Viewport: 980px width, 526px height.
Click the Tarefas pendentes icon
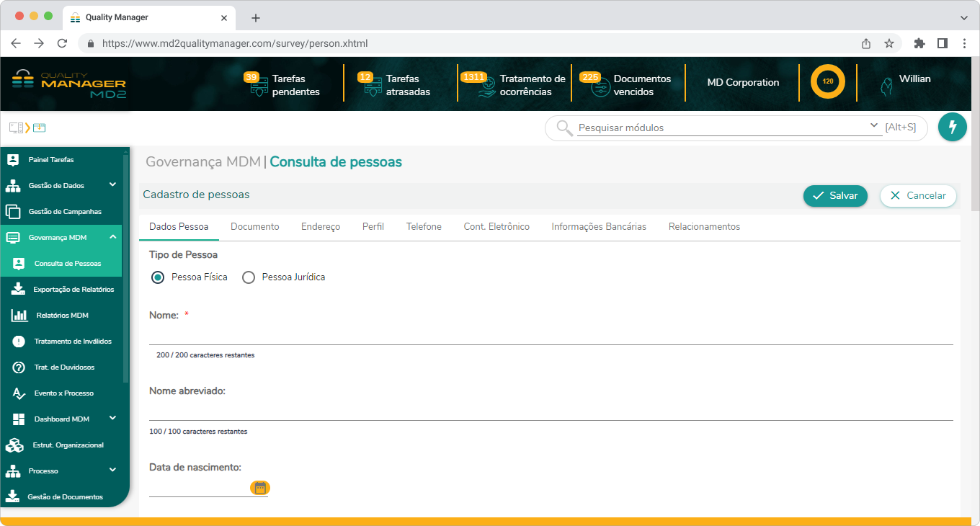pos(259,88)
